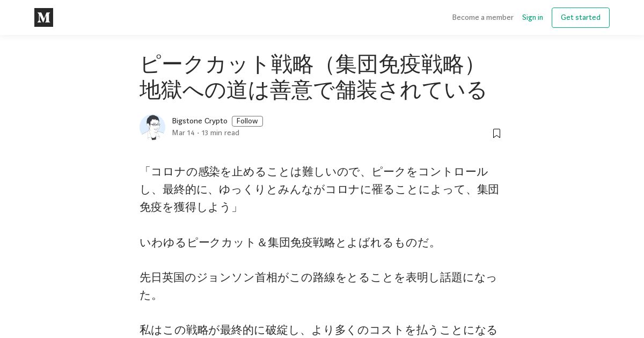Click the title line ピークカット戦略（集団免疫戦略）

coord(309,65)
